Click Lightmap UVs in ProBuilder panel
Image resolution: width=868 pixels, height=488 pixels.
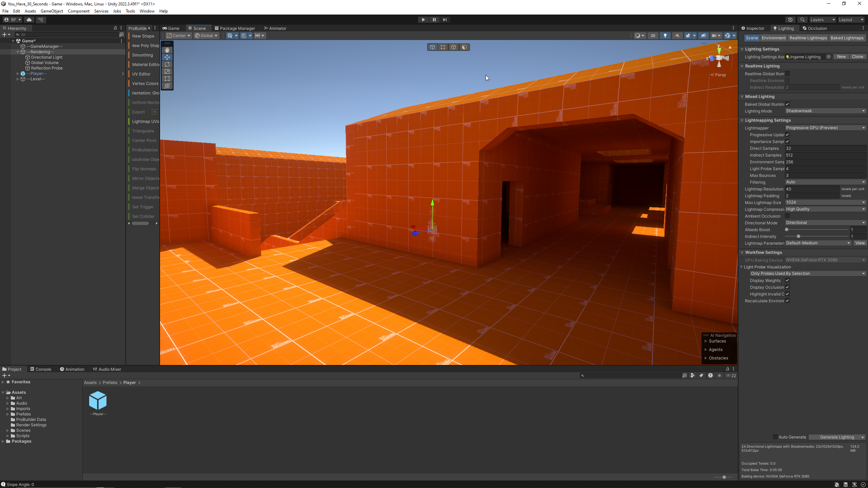pos(145,121)
